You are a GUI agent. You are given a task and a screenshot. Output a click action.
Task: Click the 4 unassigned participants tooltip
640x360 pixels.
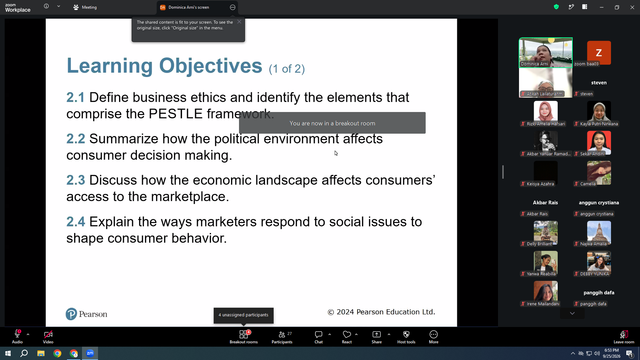pyautogui.click(x=243, y=315)
